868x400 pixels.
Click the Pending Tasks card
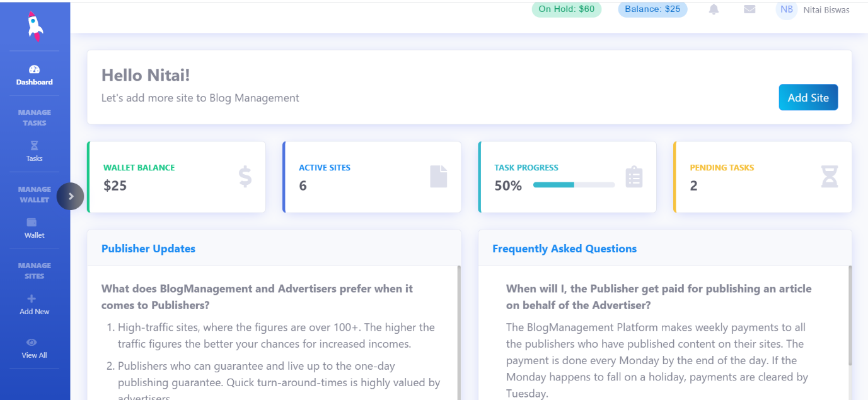763,177
